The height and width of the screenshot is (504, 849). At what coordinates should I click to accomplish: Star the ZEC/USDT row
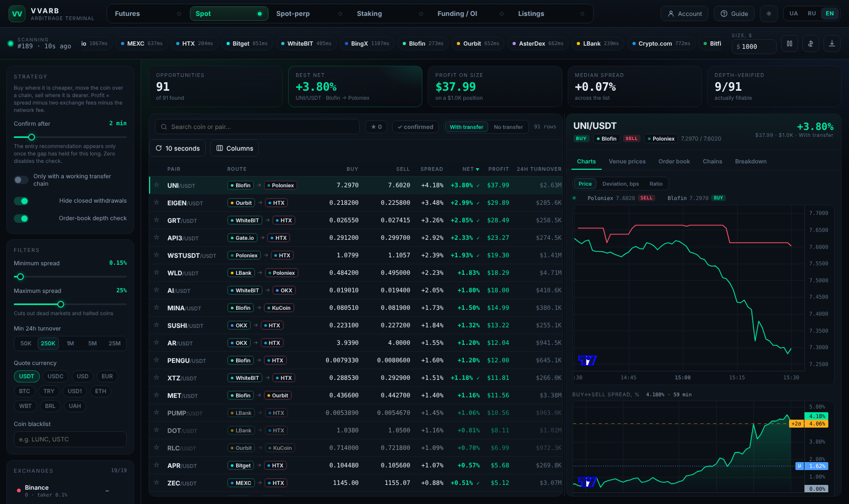(157, 483)
